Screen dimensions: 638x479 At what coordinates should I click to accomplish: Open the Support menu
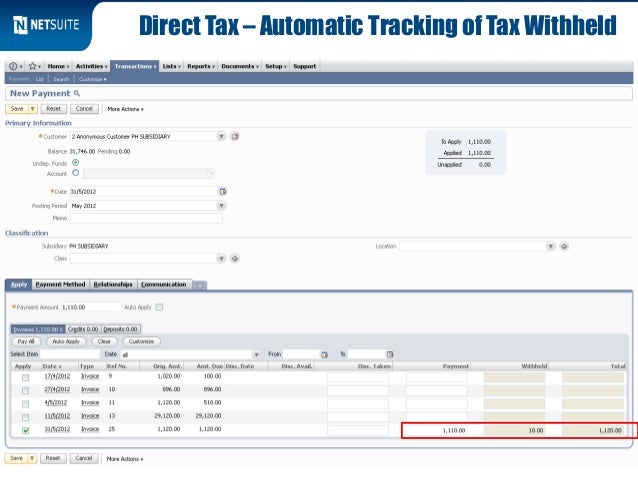point(304,66)
